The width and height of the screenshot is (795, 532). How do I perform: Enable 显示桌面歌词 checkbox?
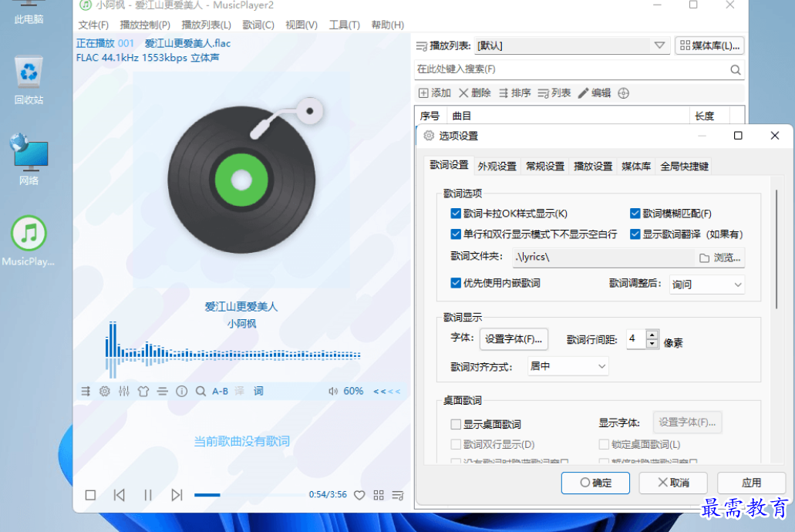coord(456,424)
